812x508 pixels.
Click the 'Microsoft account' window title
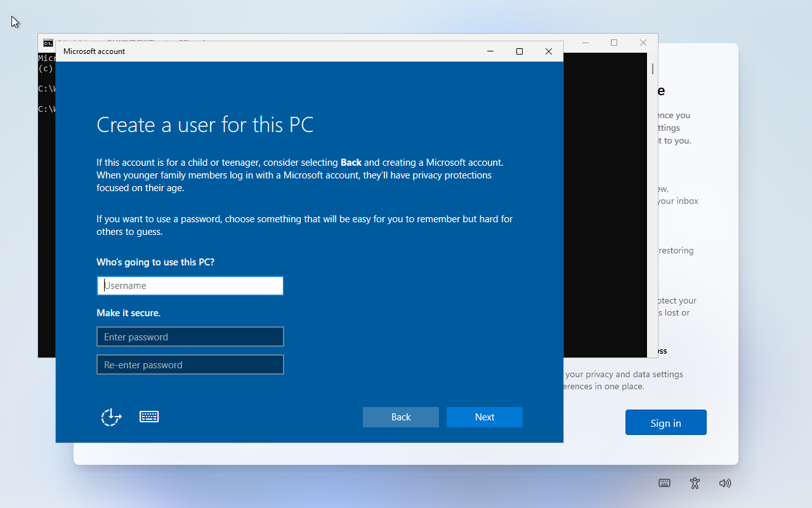(x=95, y=51)
